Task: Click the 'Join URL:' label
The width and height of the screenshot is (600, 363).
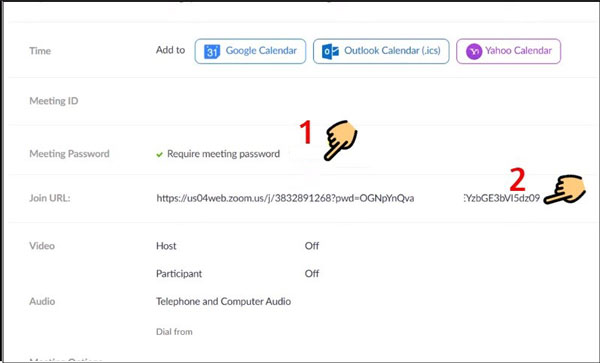Action: tap(50, 198)
